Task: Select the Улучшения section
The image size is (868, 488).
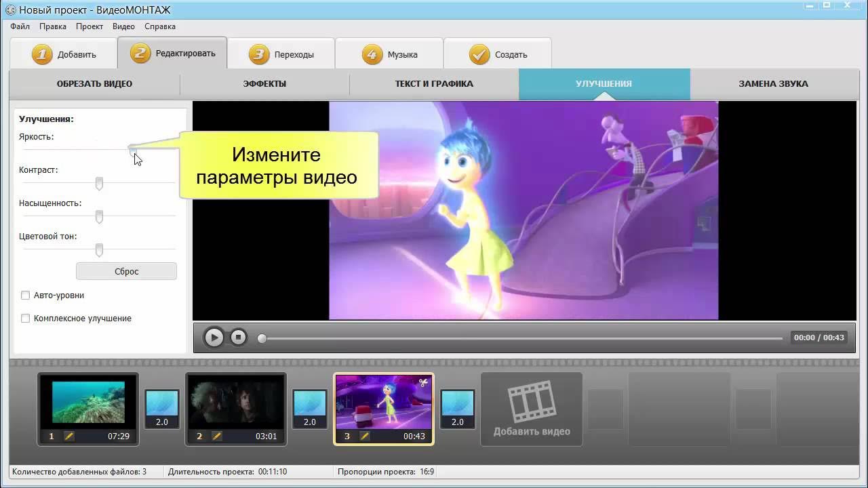Action: pos(604,84)
